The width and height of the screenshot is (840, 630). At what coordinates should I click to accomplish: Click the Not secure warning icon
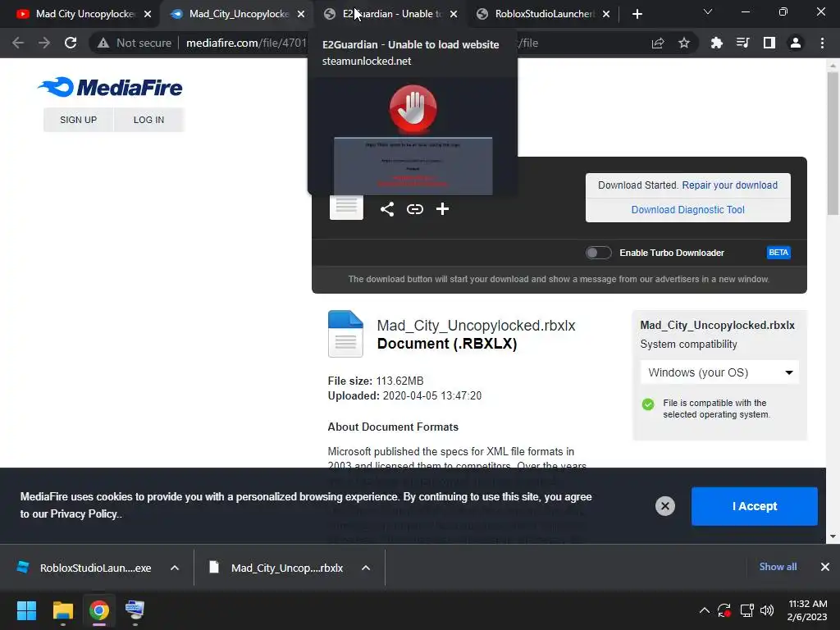click(103, 43)
